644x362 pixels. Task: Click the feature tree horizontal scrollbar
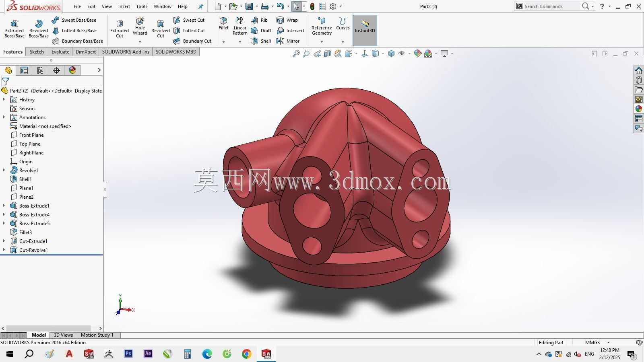pyautogui.click(x=48, y=328)
